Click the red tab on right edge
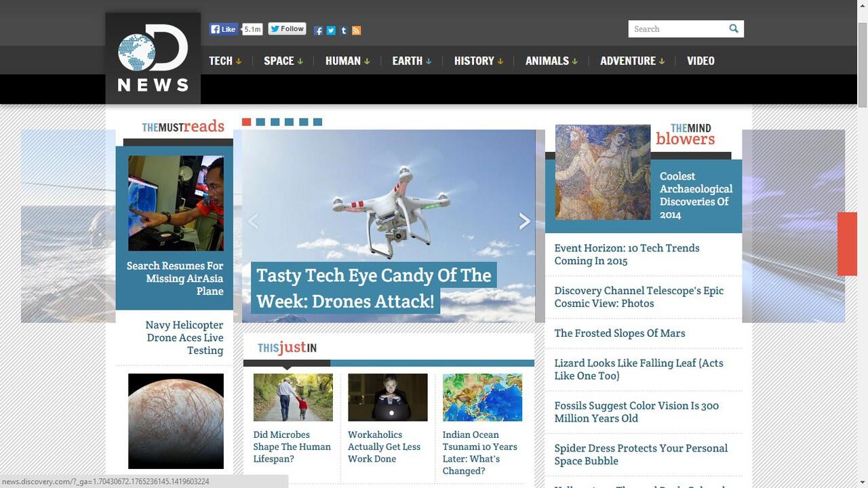The image size is (868, 488). pos(848,244)
